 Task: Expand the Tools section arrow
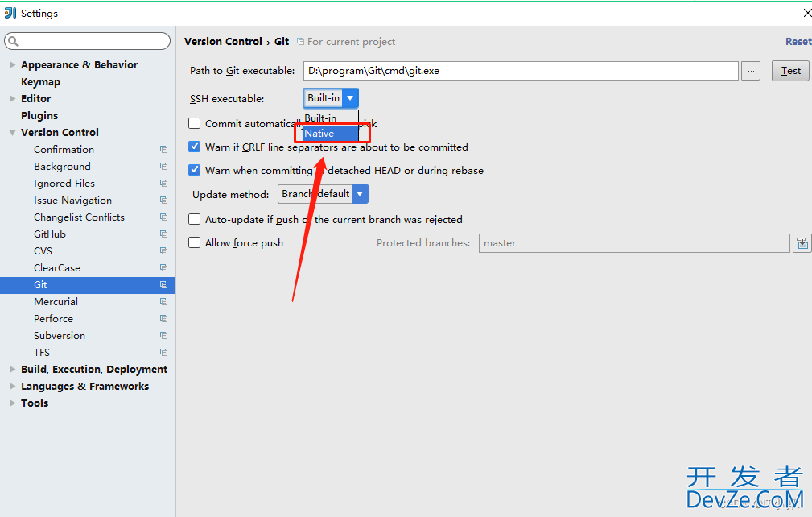click(x=12, y=403)
